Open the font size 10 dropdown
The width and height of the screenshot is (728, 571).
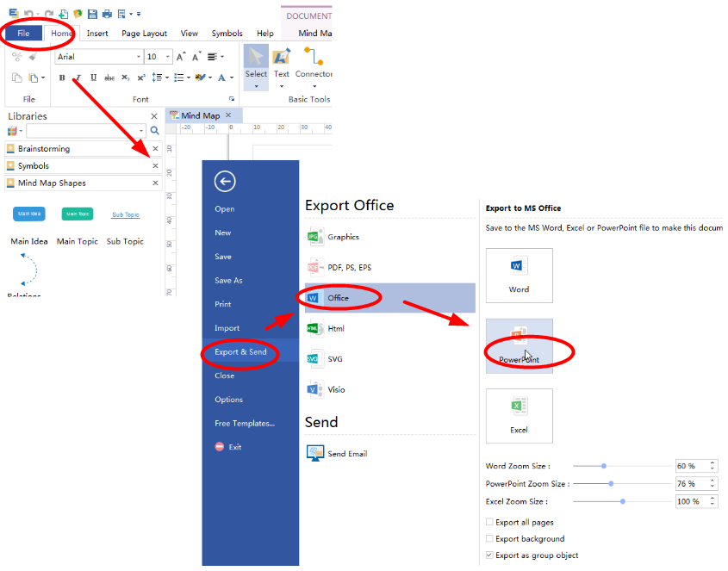(168, 57)
